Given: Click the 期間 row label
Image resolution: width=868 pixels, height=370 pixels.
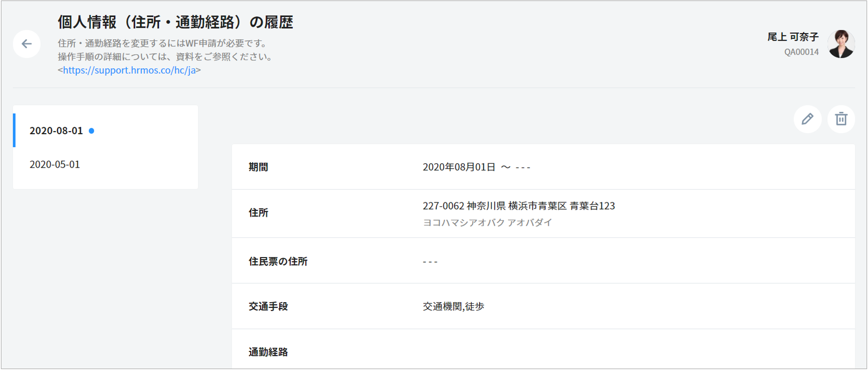Looking at the screenshot, I should pyautogui.click(x=258, y=167).
